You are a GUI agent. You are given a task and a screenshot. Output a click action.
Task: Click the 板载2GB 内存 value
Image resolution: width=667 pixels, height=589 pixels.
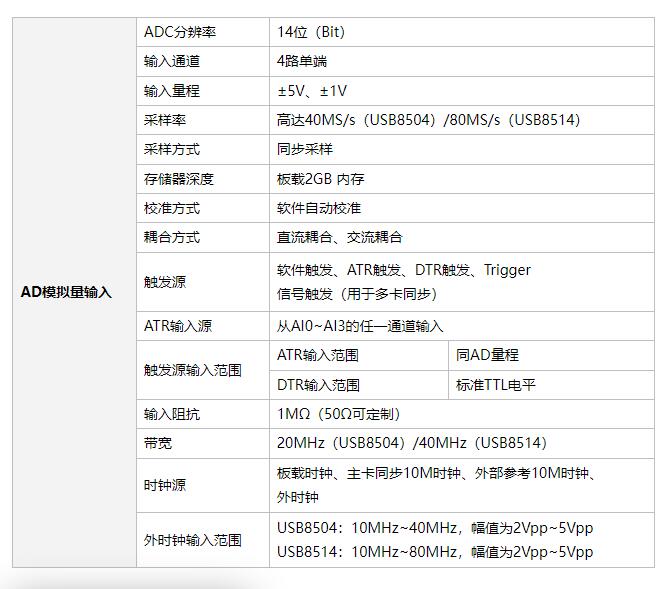click(320, 179)
